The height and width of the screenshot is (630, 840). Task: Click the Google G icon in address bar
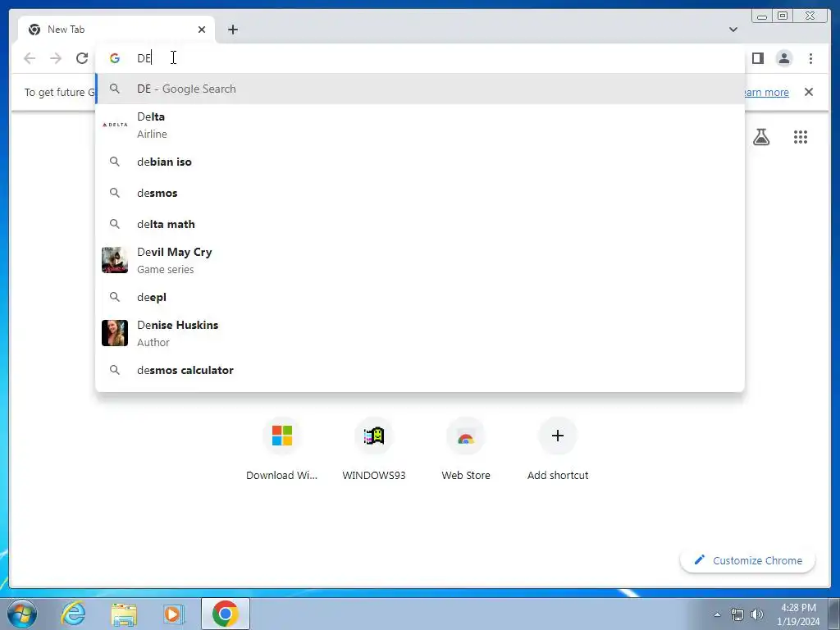115,58
